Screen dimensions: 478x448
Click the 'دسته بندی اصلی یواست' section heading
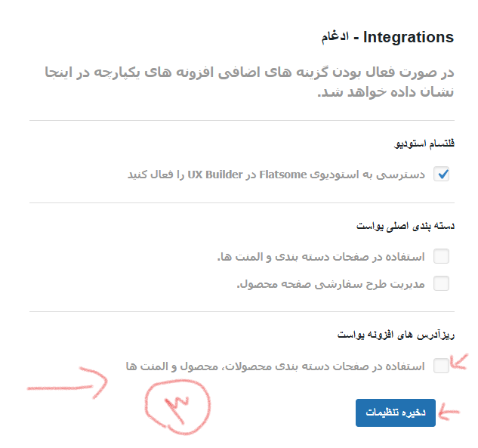point(406,226)
